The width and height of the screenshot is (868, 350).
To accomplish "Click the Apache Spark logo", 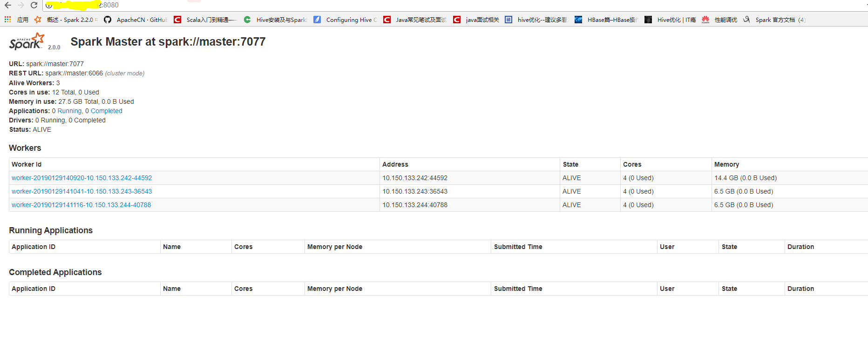I will click(x=27, y=41).
